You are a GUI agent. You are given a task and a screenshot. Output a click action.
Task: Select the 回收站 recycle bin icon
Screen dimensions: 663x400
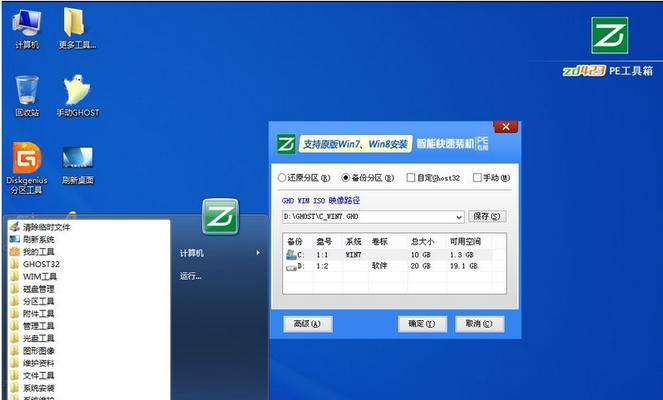click(27, 96)
